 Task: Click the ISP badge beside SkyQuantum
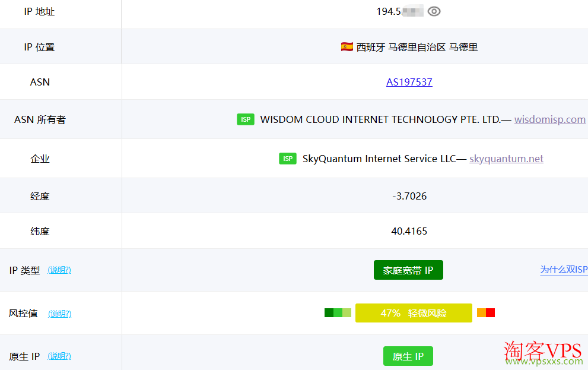coord(288,159)
